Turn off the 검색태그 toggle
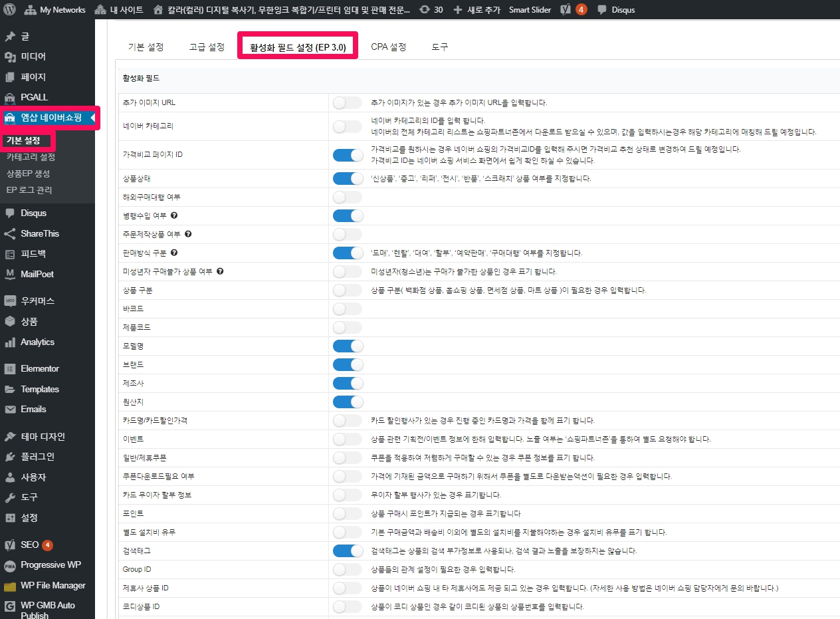Screen dimensions: 840x619 pyautogui.click(x=348, y=551)
